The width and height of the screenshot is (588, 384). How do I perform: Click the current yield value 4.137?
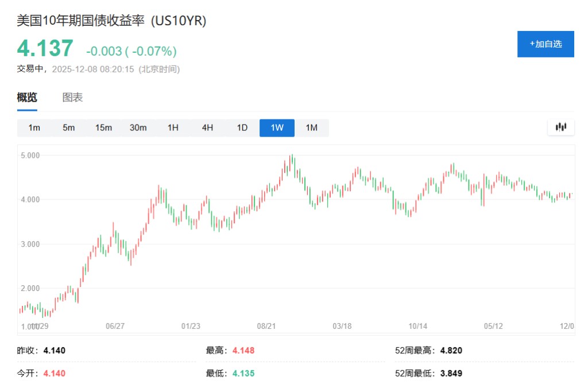45,49
